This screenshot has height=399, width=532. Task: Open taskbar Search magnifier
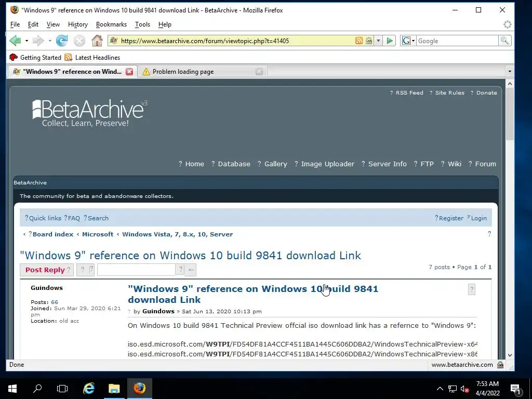37,388
